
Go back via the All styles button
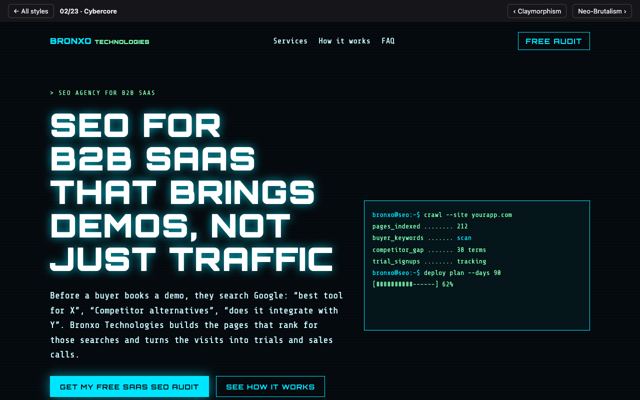(31, 11)
